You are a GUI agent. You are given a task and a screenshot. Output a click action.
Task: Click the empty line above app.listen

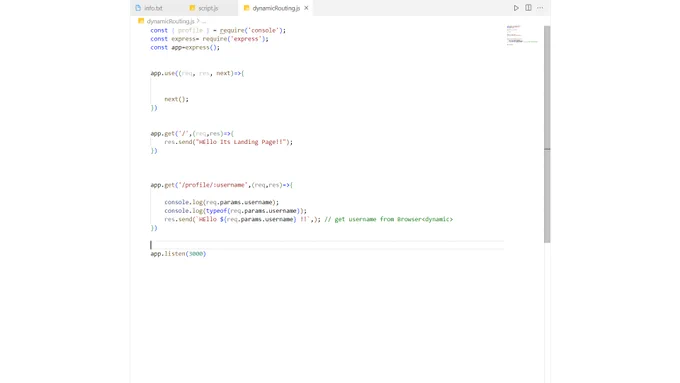tap(327, 245)
